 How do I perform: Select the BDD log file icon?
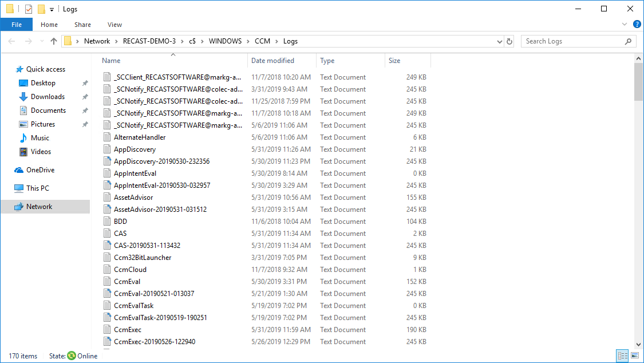click(107, 222)
